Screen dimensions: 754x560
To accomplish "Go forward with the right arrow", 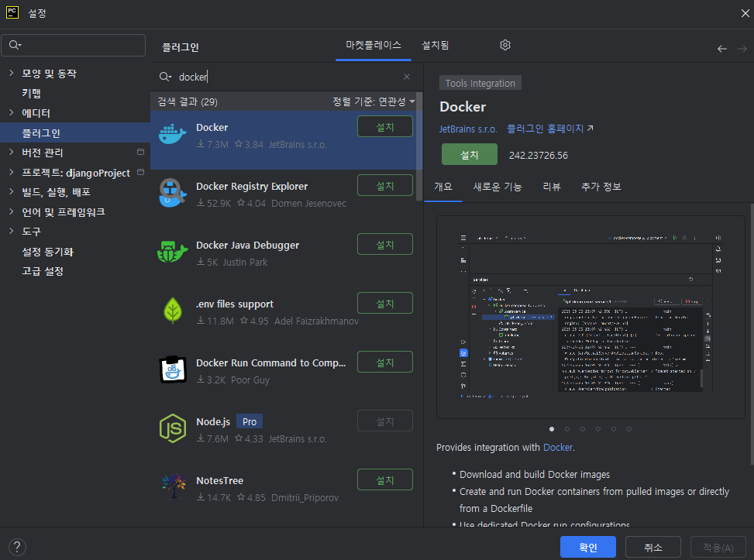I will coord(742,49).
